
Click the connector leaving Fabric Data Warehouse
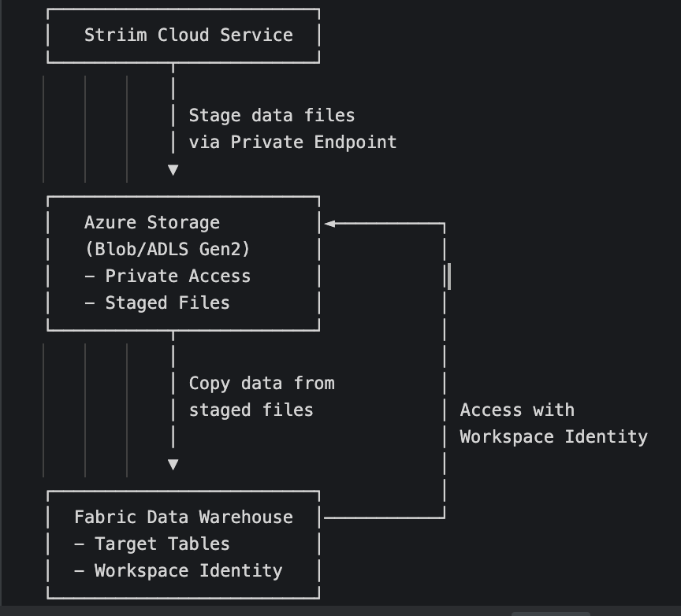386,518
